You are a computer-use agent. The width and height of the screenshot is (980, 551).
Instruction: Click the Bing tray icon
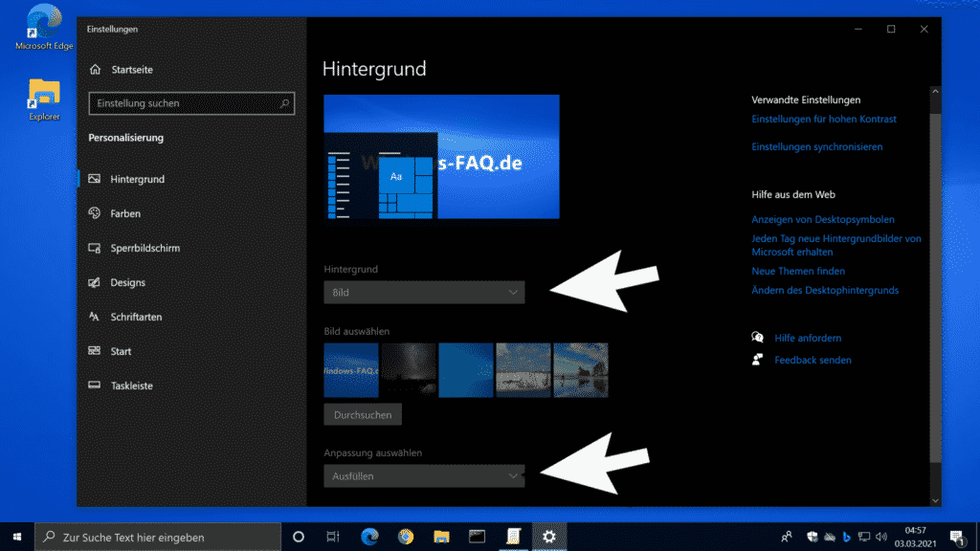[847, 537]
